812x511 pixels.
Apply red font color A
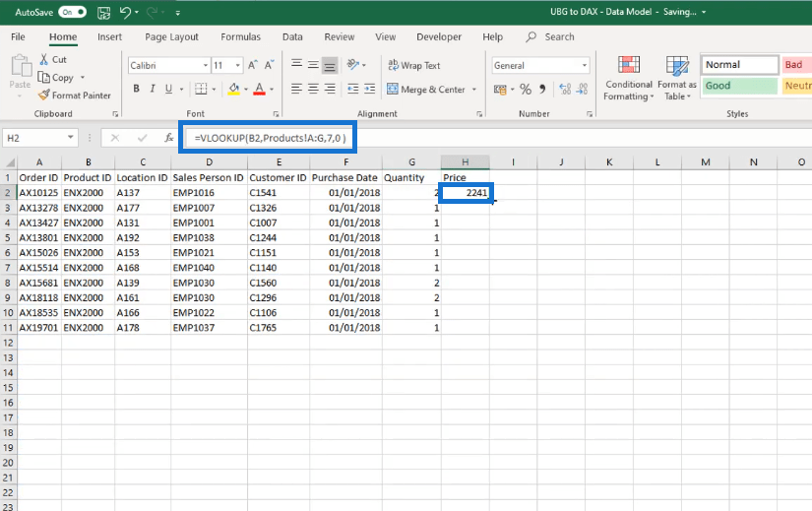[260, 90]
